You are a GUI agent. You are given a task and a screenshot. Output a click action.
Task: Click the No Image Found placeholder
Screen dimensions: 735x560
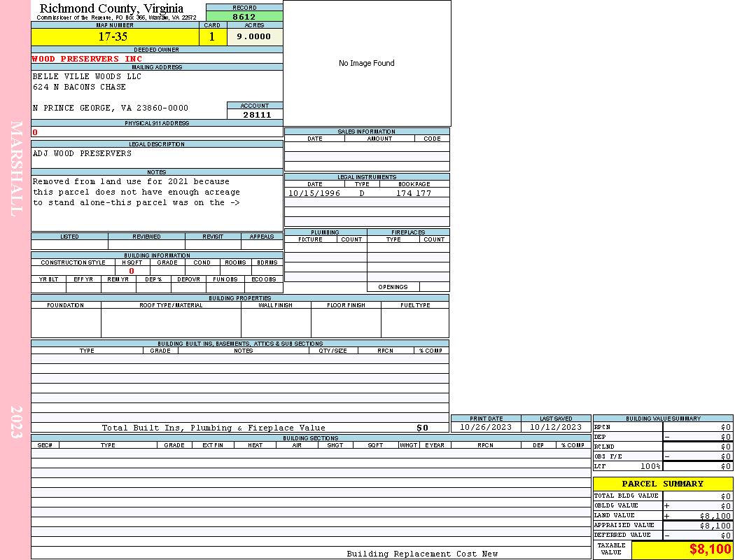click(367, 63)
